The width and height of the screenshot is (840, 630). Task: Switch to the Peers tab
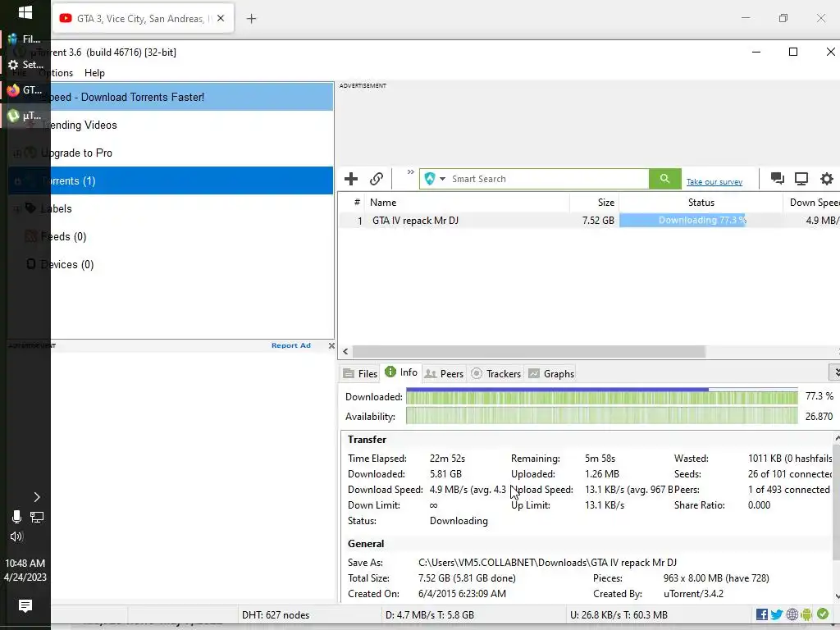point(444,374)
